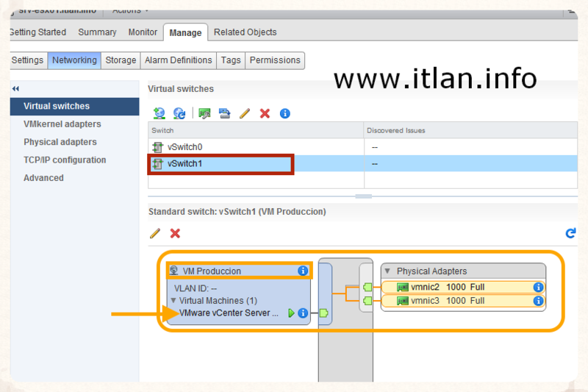Switch to the Related Objects tab
This screenshot has height=392, width=588.
click(245, 32)
